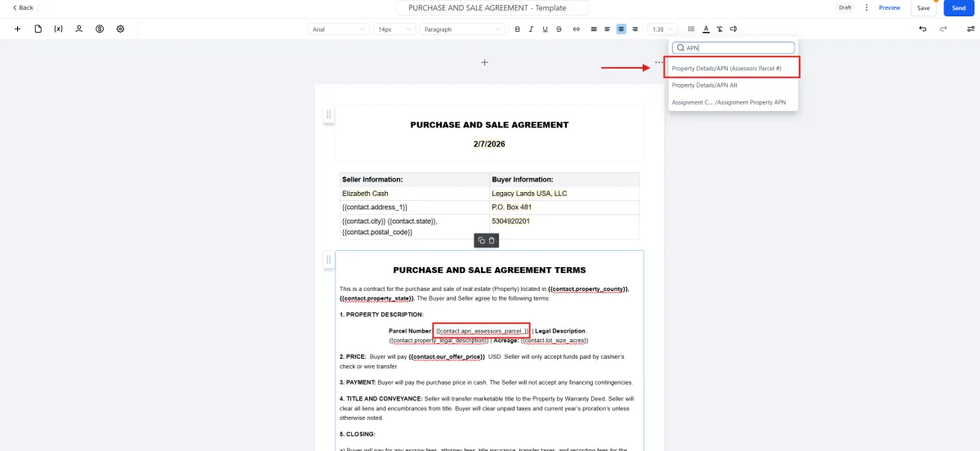Click the Save button
This screenshot has height=451, width=980.
(x=923, y=7)
